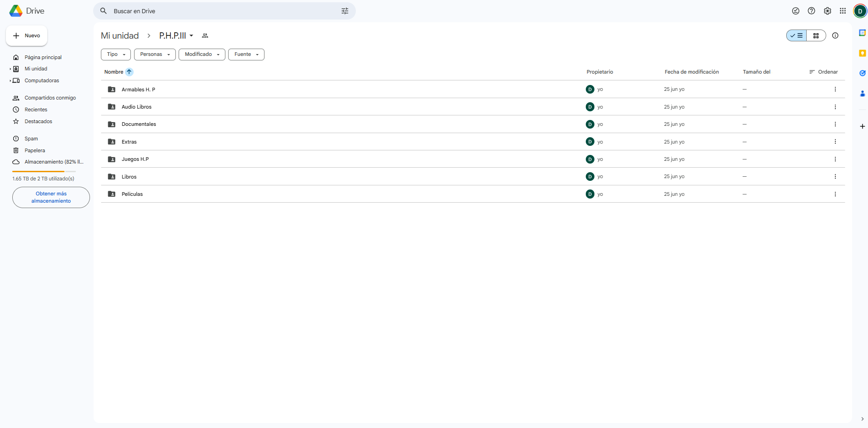This screenshot has width=868, height=428.
Task: Click the shared folder people icon
Action: click(205, 35)
